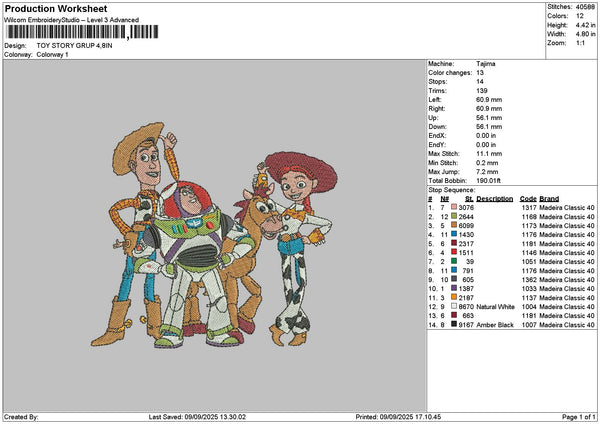
Task: Click the Stitches count 40588
Action: click(586, 5)
